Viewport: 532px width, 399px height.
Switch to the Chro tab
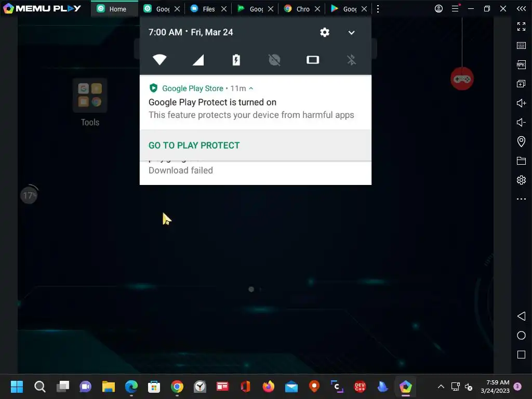[x=298, y=9]
